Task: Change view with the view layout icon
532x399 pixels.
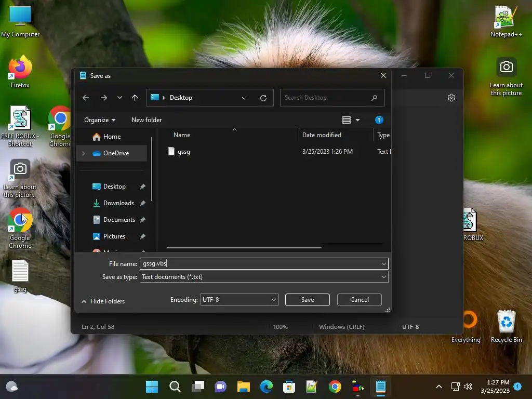Action: coord(347,120)
